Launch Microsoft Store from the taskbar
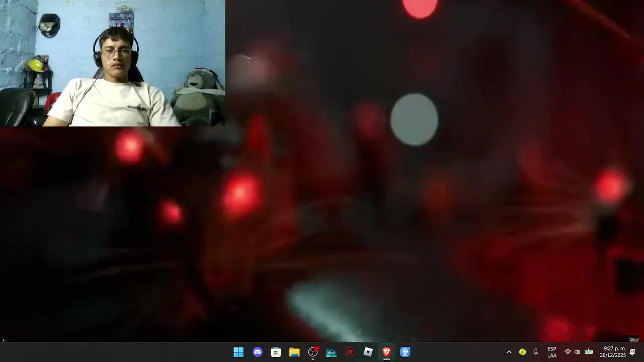This screenshot has height=362, width=644. point(276,352)
